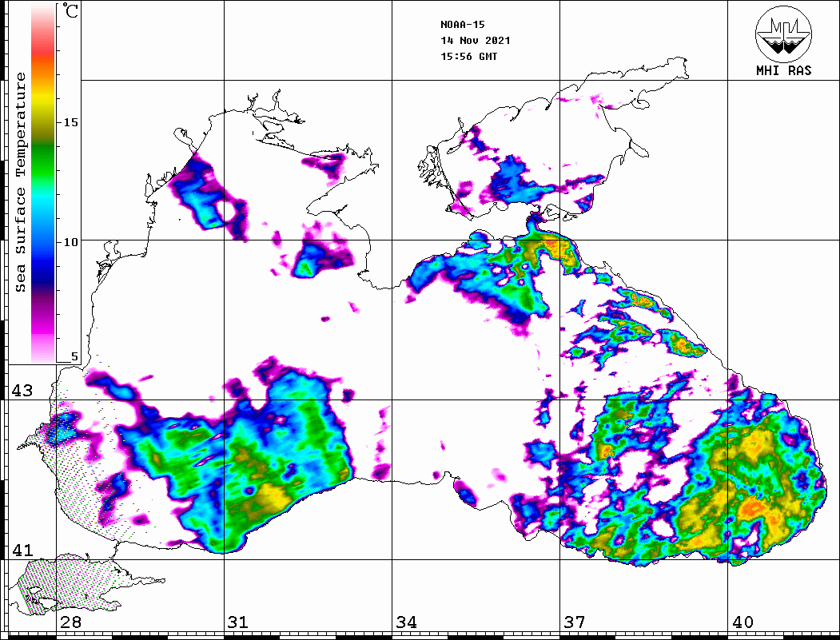
Task: Click the 5 tick on temperature scale
Action: click(x=74, y=356)
